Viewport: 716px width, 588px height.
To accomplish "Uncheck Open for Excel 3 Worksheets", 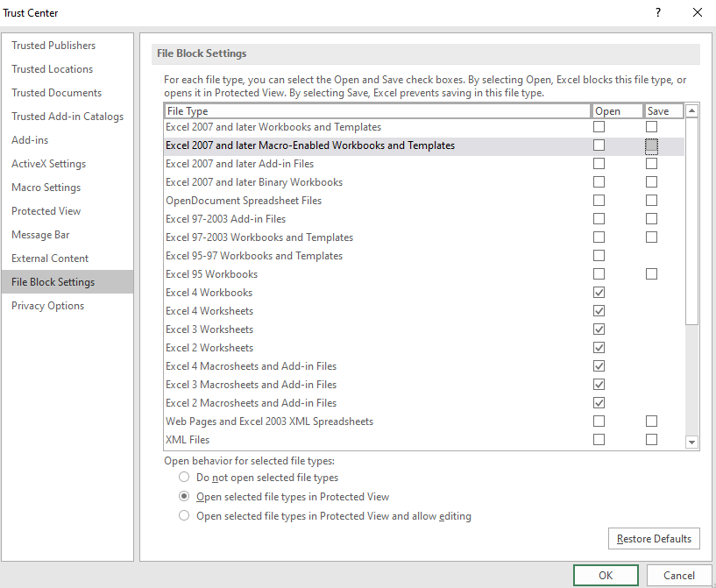I will [599, 329].
